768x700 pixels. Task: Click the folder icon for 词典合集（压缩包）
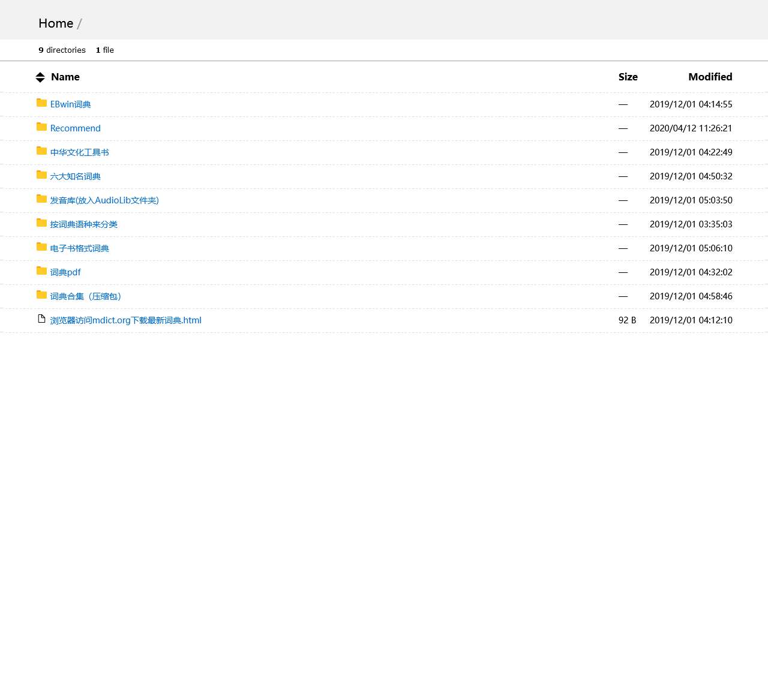[41, 295]
